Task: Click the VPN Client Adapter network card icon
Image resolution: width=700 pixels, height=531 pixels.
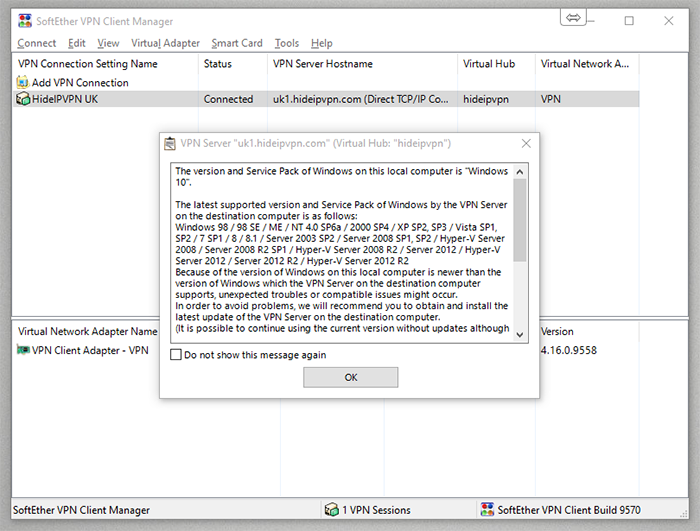Action: [23, 349]
